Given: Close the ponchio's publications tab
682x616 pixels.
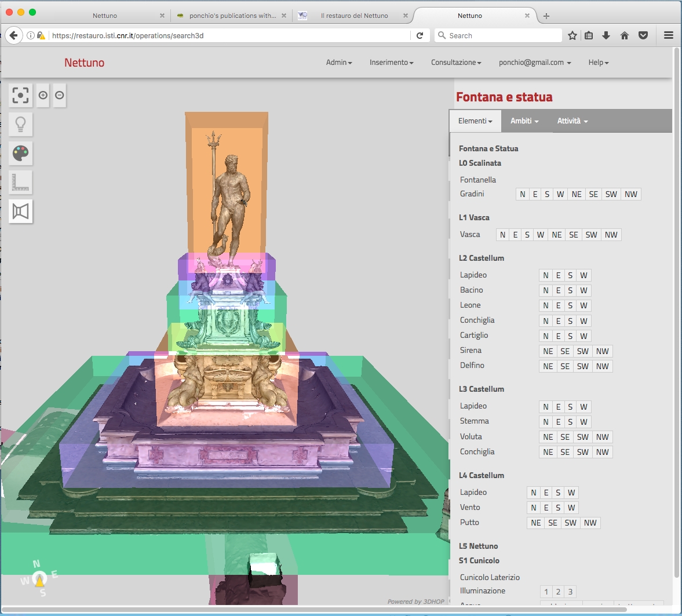Looking at the screenshot, I should tap(284, 16).
